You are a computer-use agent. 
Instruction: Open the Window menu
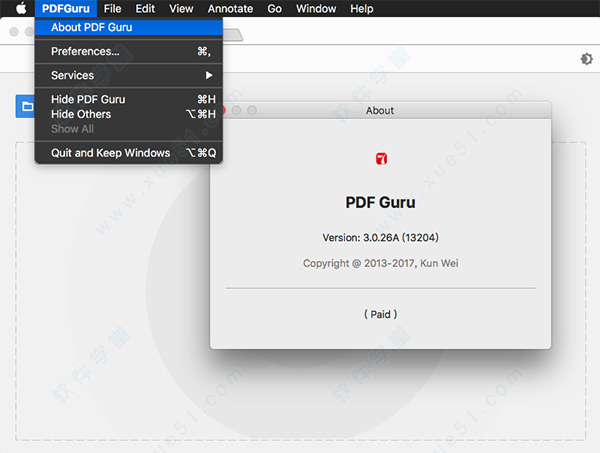(x=316, y=8)
